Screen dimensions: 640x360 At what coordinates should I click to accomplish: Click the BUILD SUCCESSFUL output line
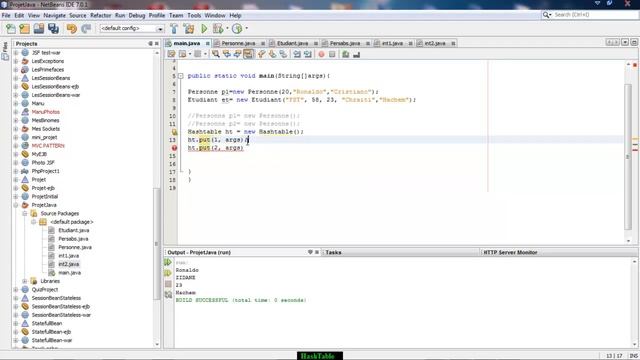241,300
